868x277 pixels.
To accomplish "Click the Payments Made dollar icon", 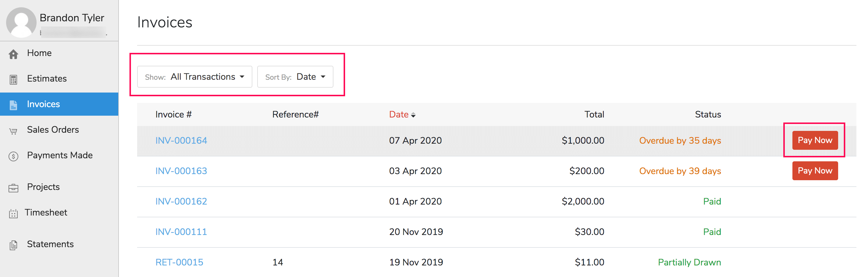I will pyautogui.click(x=13, y=156).
